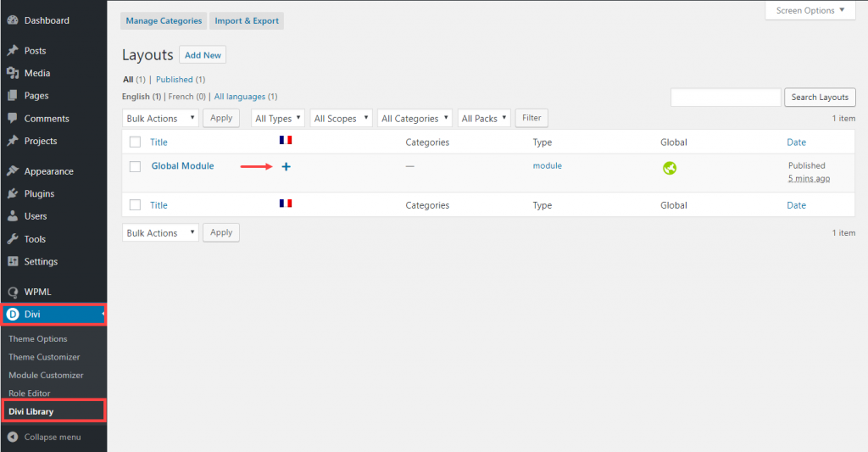The width and height of the screenshot is (868, 452).
Task: Click the Search Layouts button
Action: (x=820, y=97)
